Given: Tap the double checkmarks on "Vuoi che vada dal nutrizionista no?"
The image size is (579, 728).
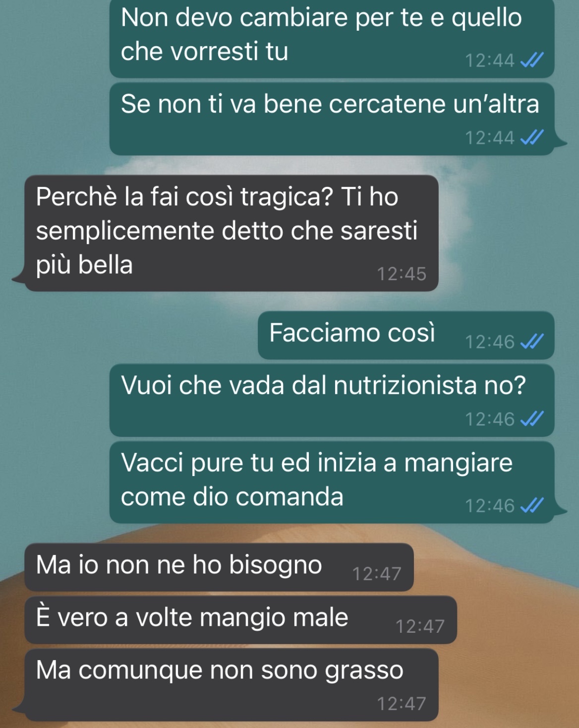Looking at the screenshot, I should (532, 419).
